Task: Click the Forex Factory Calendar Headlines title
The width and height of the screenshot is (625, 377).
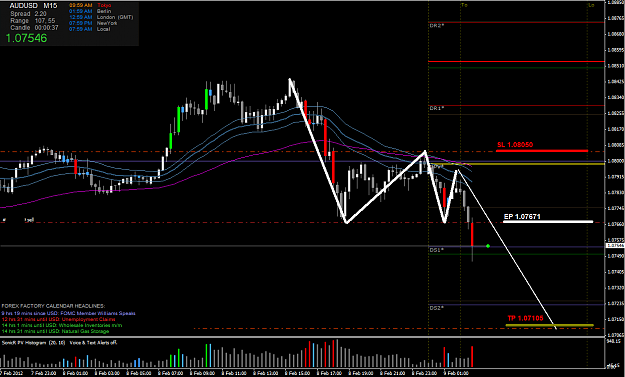Action: [53, 306]
